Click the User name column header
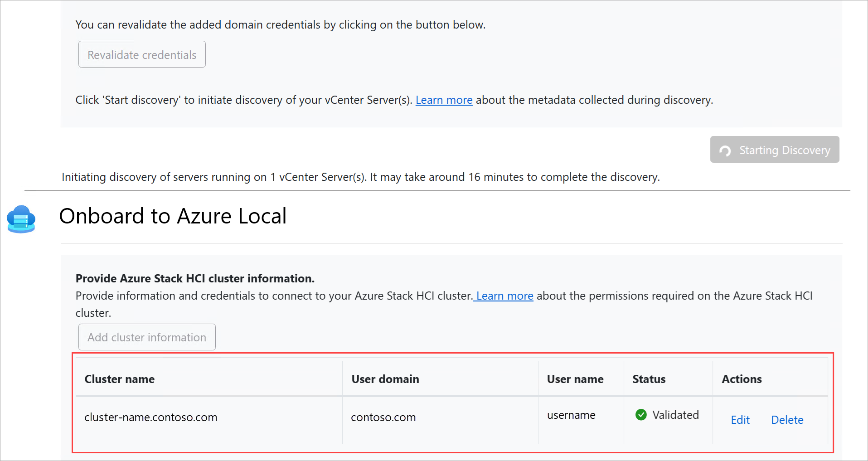 pos(575,379)
